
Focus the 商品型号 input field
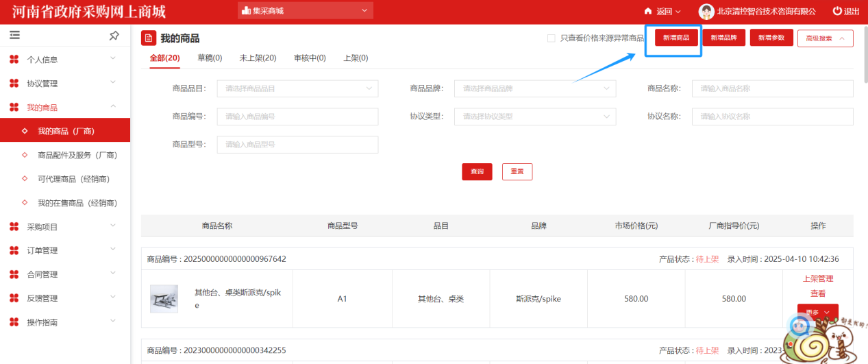click(297, 145)
